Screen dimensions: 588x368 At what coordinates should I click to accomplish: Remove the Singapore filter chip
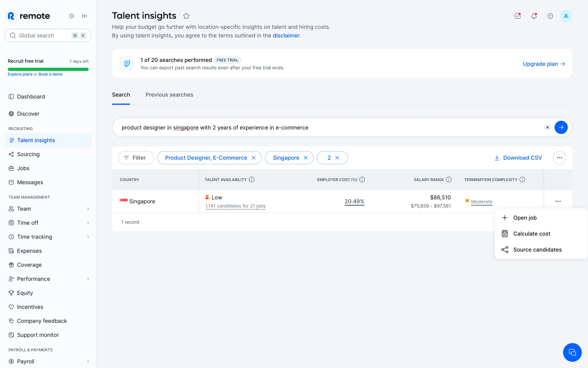[305, 158]
